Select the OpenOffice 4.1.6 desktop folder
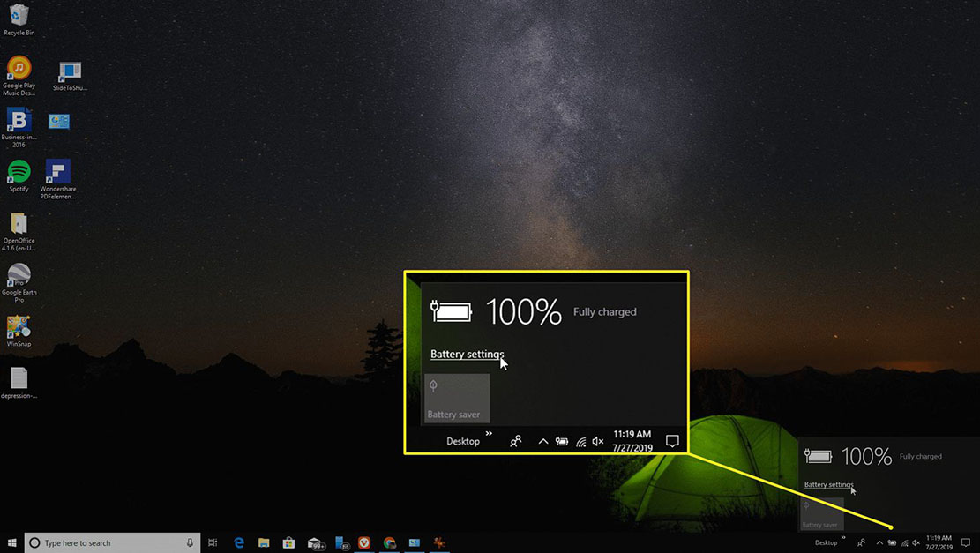 tap(19, 231)
